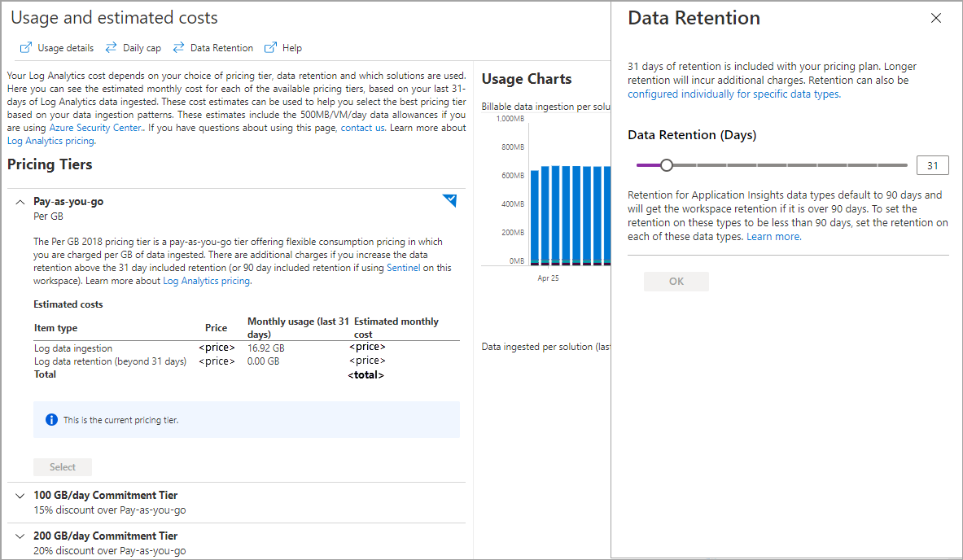Click the contact us link

[362, 128]
